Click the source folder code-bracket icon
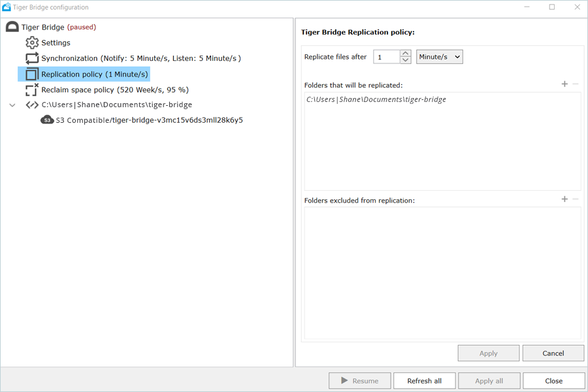This screenshot has width=588, height=392. (32, 105)
